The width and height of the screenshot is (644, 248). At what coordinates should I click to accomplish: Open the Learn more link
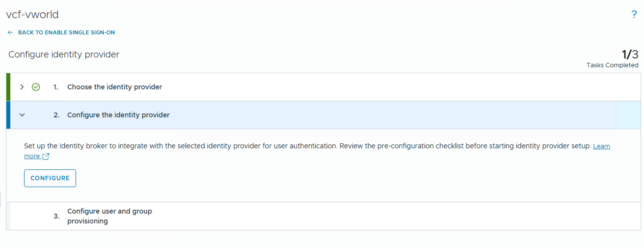[x=601, y=146]
